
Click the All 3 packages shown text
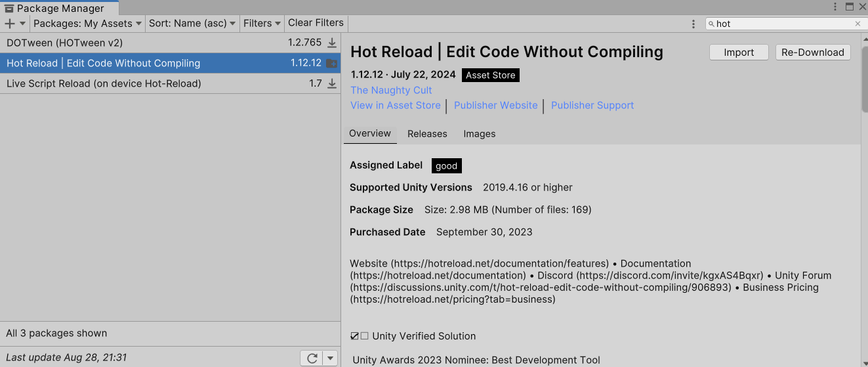click(56, 333)
